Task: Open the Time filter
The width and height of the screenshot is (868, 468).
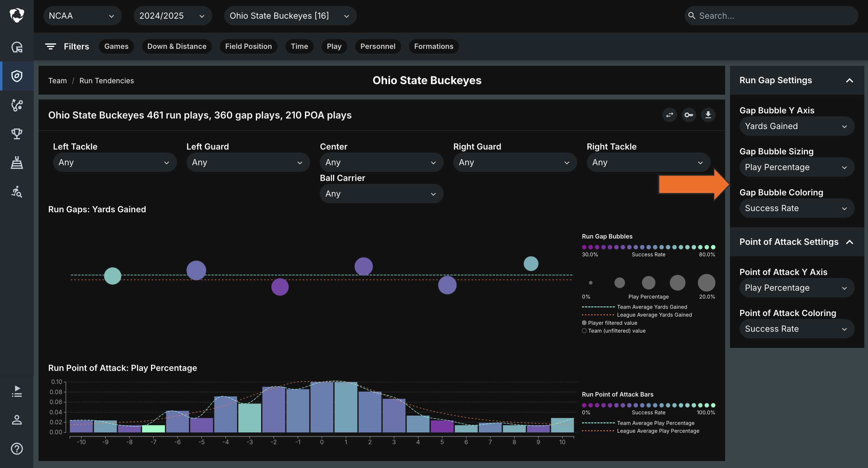Action: point(299,46)
